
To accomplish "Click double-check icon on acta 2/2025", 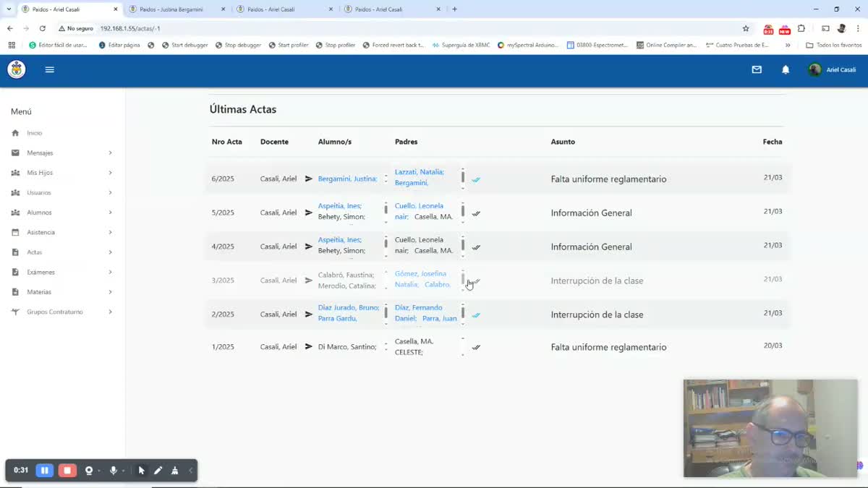I will coord(476,315).
